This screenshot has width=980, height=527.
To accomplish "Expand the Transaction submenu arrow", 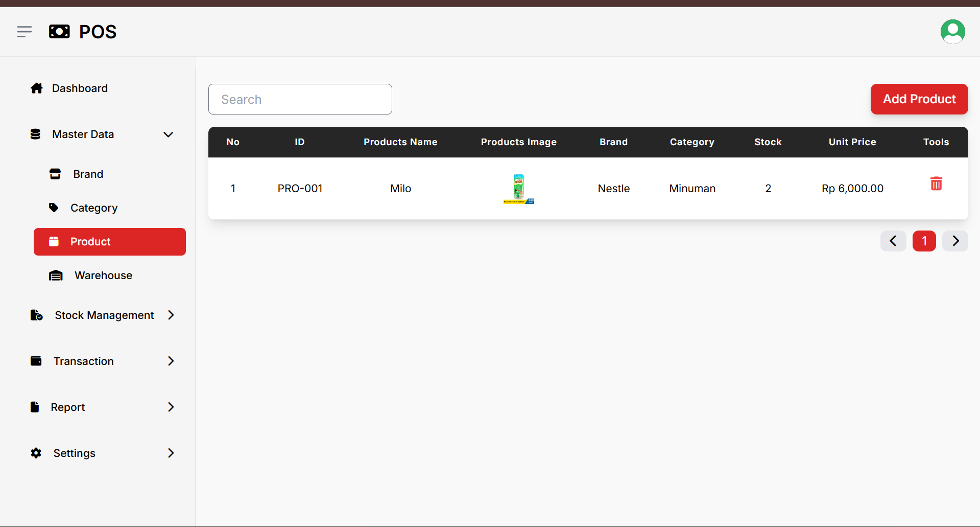I will [x=171, y=361].
